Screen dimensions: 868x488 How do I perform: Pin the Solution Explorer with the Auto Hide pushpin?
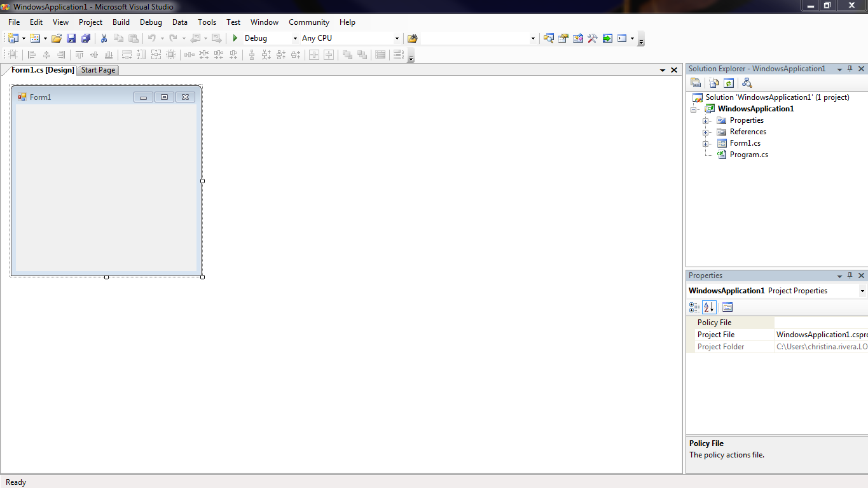(850, 69)
